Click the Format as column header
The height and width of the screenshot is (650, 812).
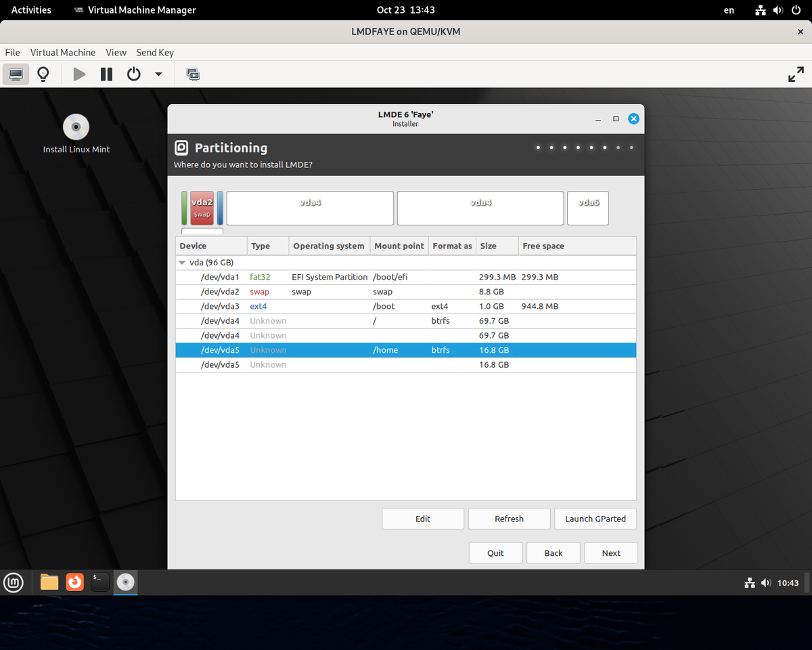452,246
